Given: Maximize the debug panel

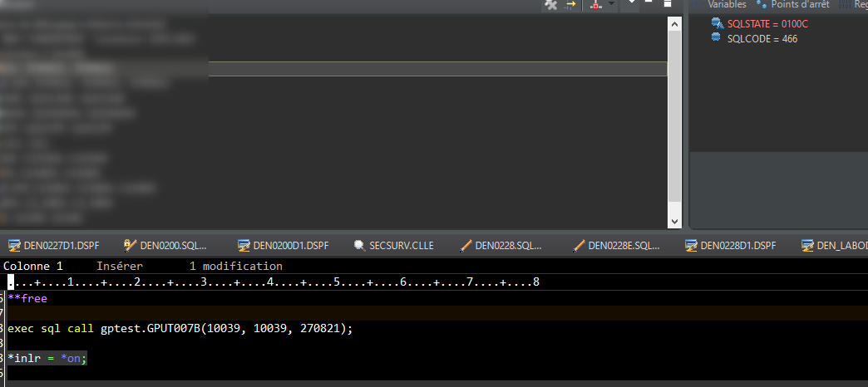Looking at the screenshot, I should click(x=667, y=3).
